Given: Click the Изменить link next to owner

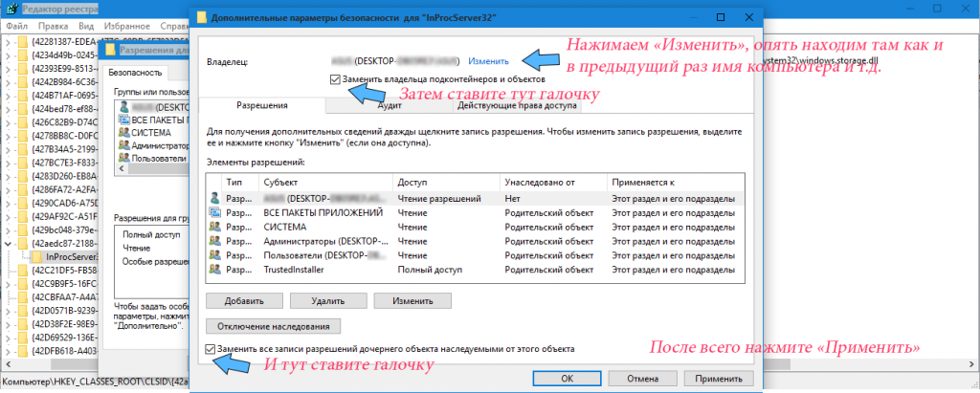Looking at the screenshot, I should 488,61.
